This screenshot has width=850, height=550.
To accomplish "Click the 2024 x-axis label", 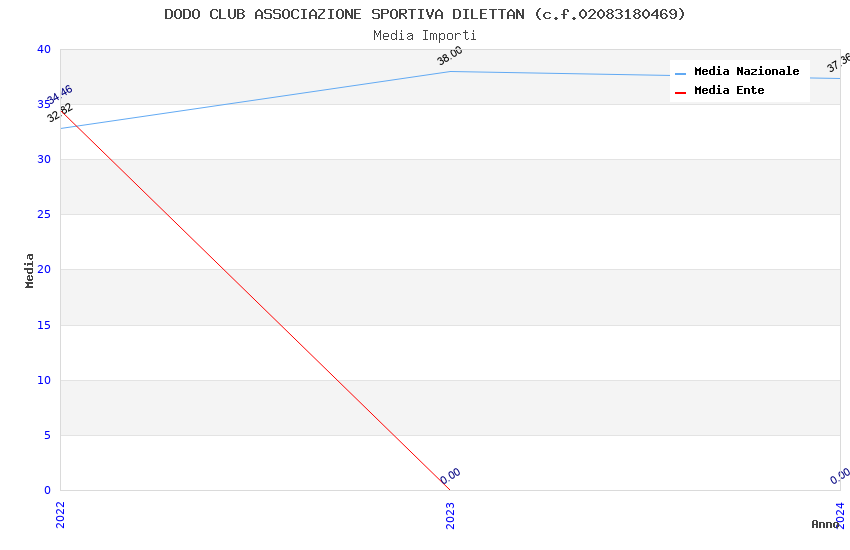I will (x=840, y=515).
